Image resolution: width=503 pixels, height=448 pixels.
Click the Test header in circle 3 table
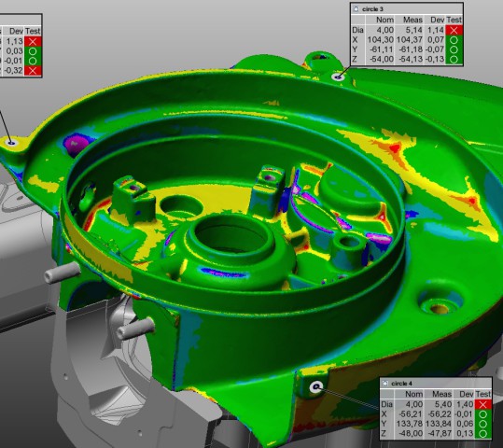point(454,20)
